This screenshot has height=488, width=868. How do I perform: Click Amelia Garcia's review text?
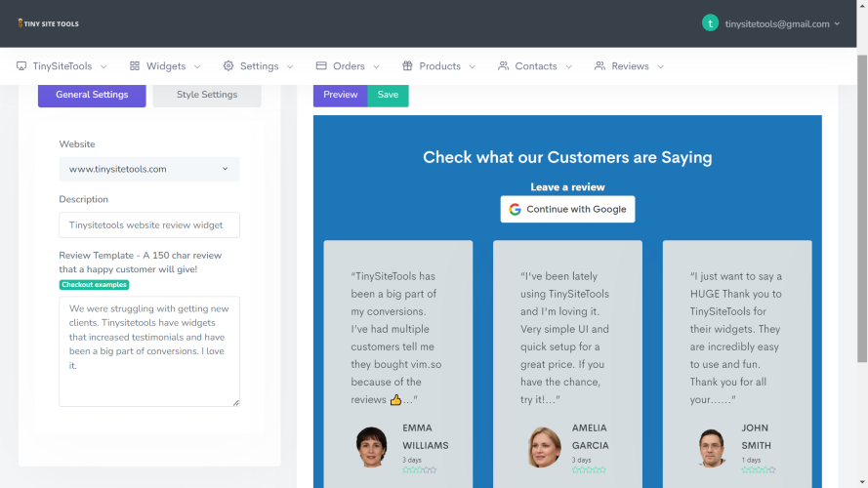coord(564,338)
